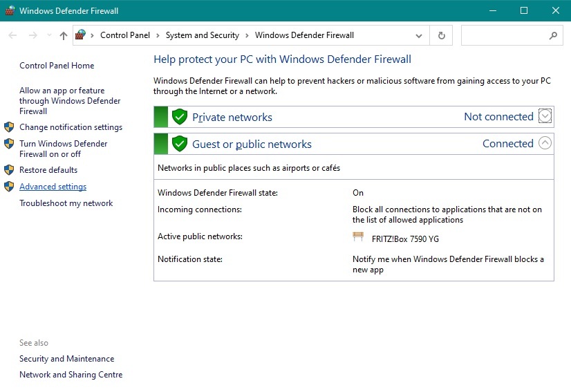The height and width of the screenshot is (392, 571).
Task: Select System and Security in breadcrumb
Action: tap(202, 35)
